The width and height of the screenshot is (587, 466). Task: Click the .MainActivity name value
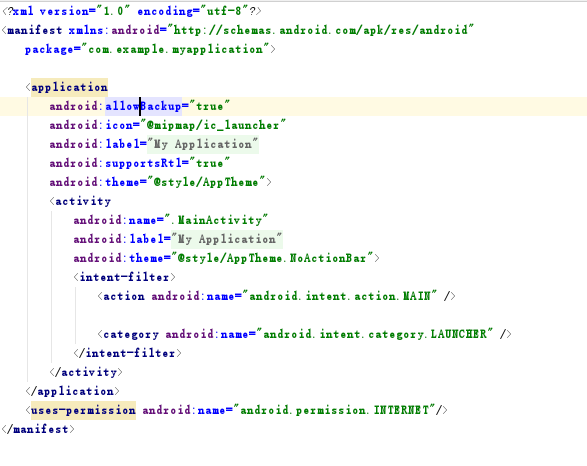[216, 220]
